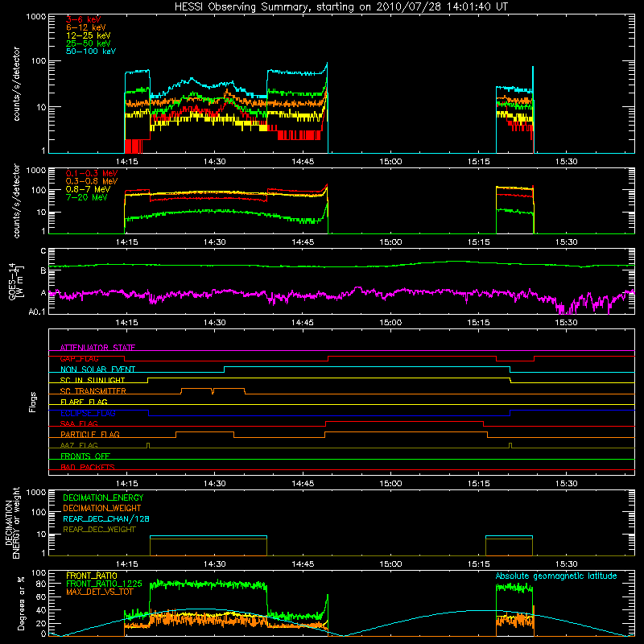Click the 'DECIMATION_WEIGHT' legend label
The image size is (644, 644).
102,508
